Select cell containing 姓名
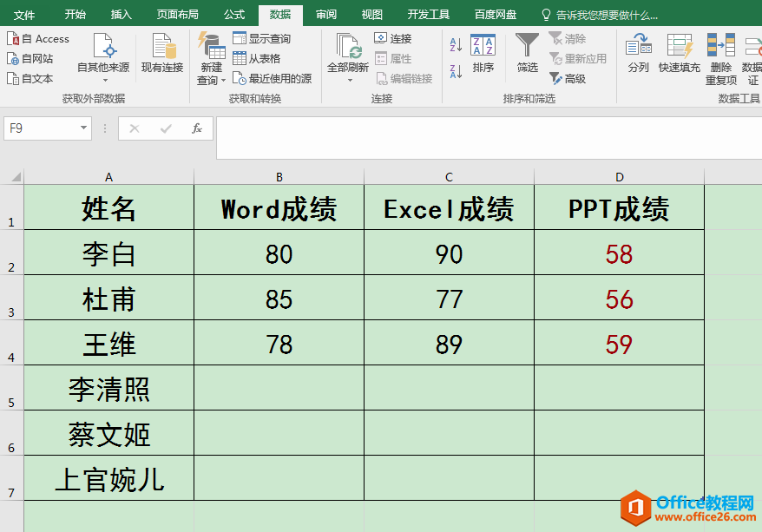762x532 pixels. coord(108,207)
